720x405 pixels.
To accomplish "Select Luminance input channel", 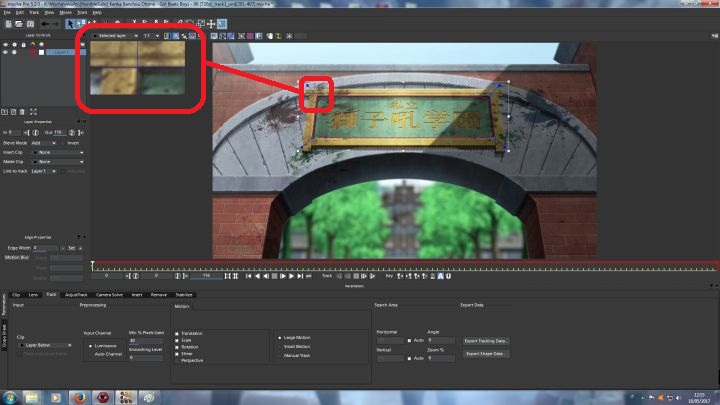I will click(x=90, y=346).
